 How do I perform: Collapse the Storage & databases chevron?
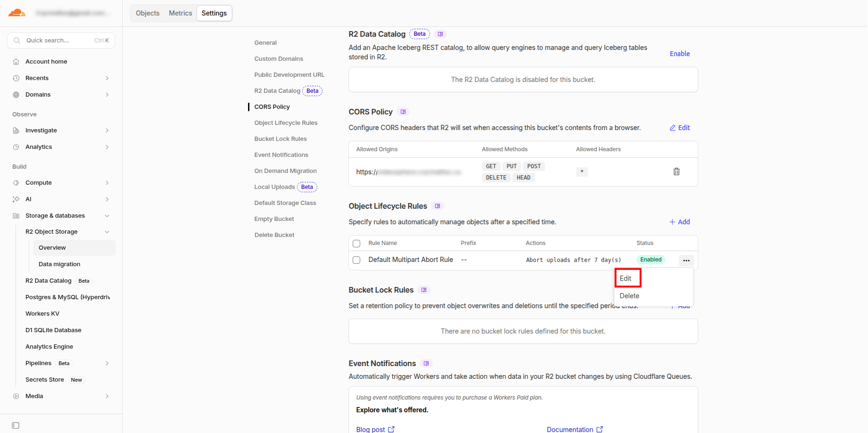point(107,216)
